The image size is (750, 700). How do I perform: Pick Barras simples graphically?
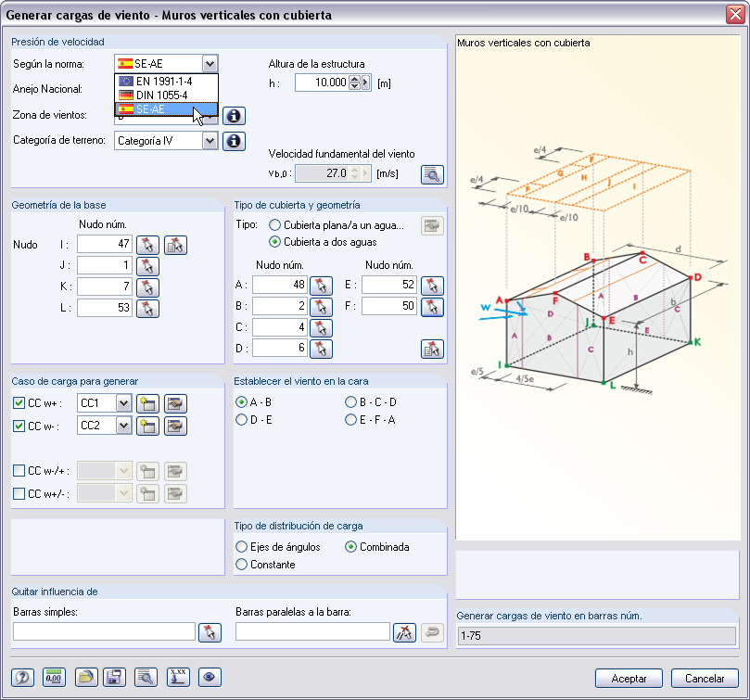(x=210, y=632)
